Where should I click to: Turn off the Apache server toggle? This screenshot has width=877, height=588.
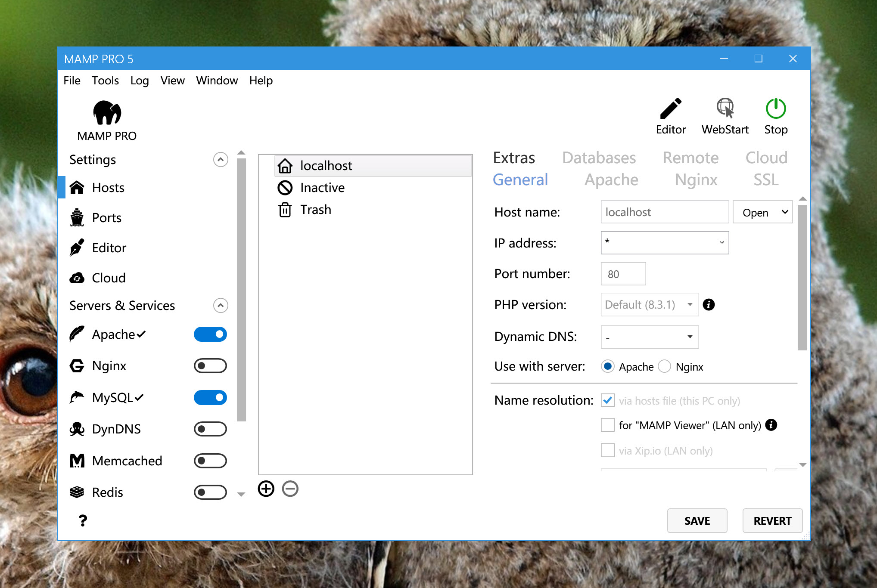(210, 334)
